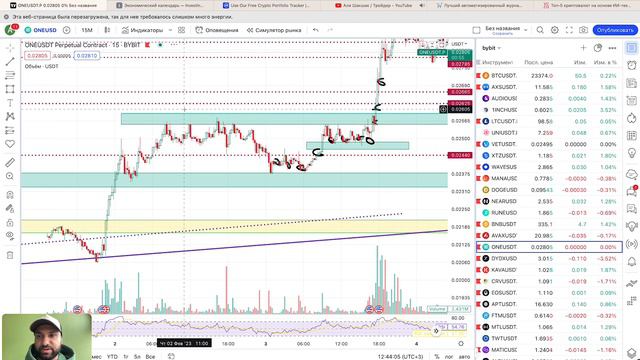Click the quick search magnifier icon
Viewport: 640px width, 360px height.
coord(540,30)
